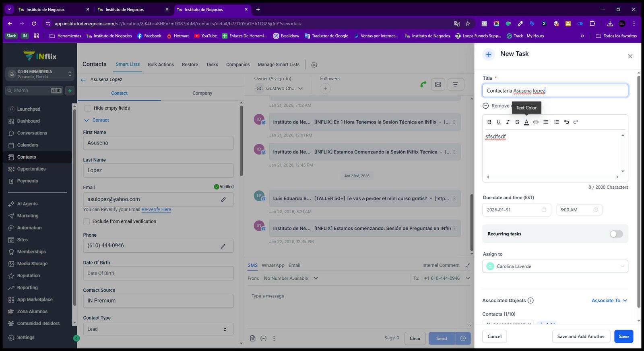Viewport: 644px width, 351px height.
Task: Click the Re-Verify Here link
Action: point(156,210)
